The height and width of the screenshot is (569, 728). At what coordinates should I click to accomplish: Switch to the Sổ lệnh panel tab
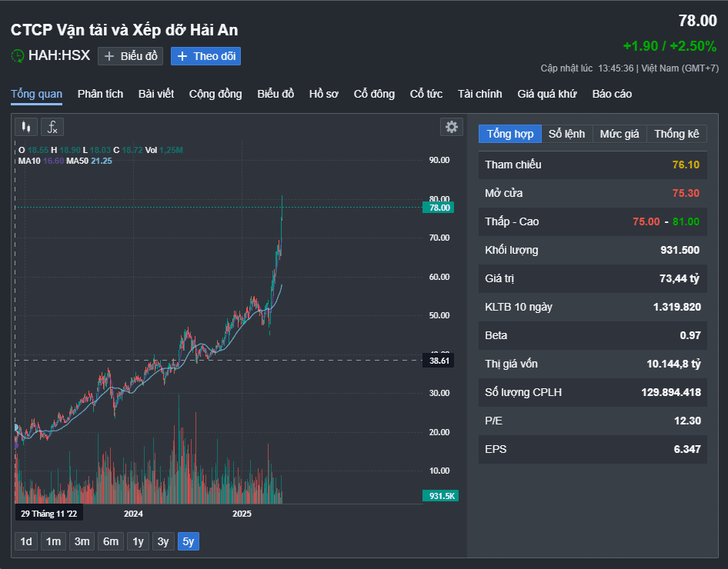[x=567, y=134]
